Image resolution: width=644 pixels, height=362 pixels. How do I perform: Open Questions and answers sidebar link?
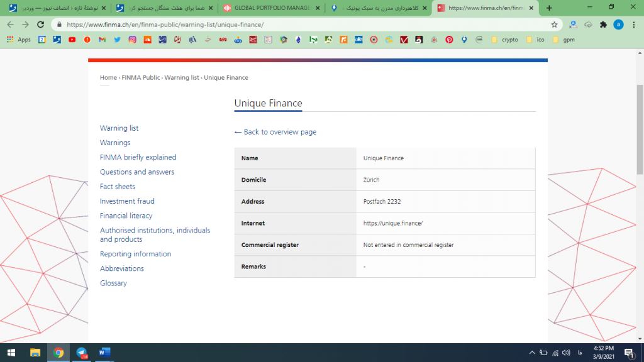click(x=137, y=172)
